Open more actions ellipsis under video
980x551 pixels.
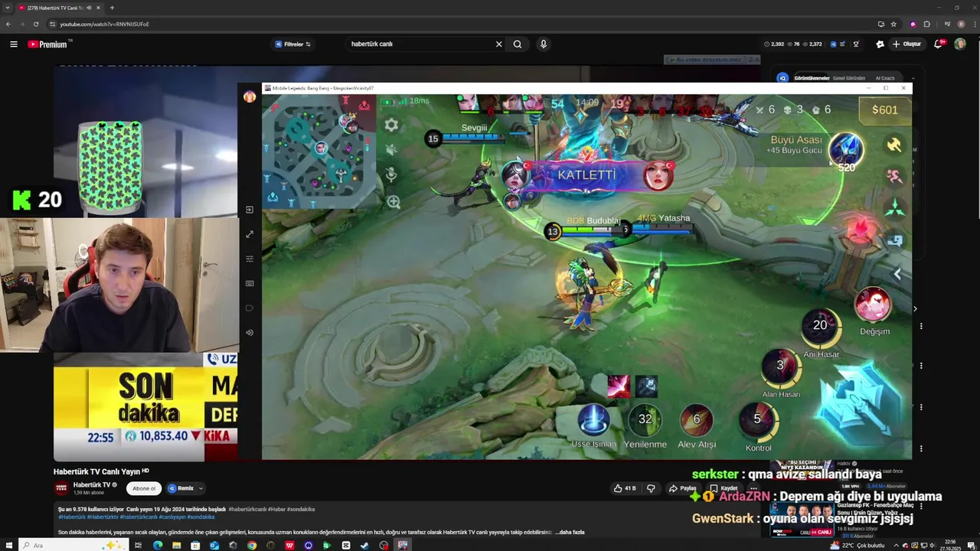[753, 488]
